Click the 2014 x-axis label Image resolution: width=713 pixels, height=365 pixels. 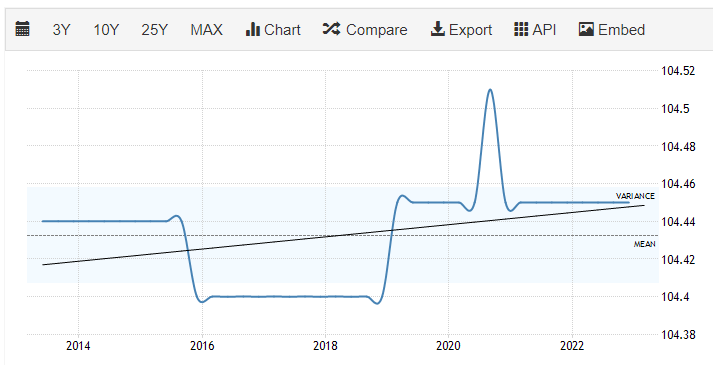[78, 346]
